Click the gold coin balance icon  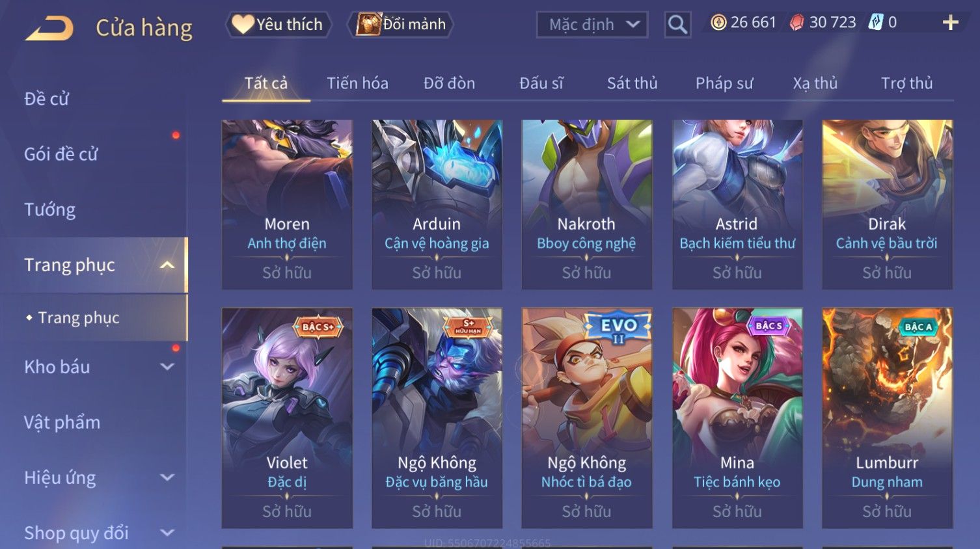tap(718, 23)
